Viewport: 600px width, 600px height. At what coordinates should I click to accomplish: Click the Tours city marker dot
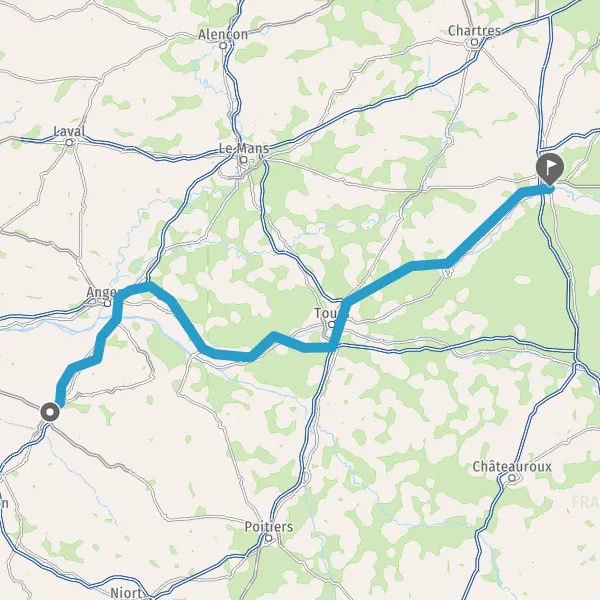point(332,324)
